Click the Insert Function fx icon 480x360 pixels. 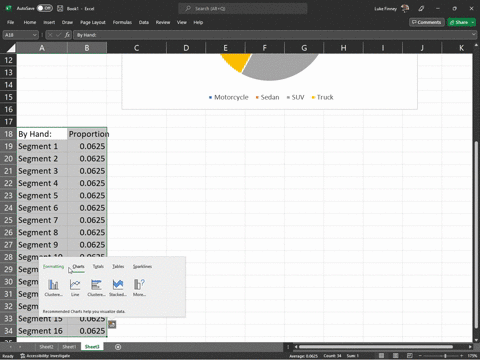point(67,35)
